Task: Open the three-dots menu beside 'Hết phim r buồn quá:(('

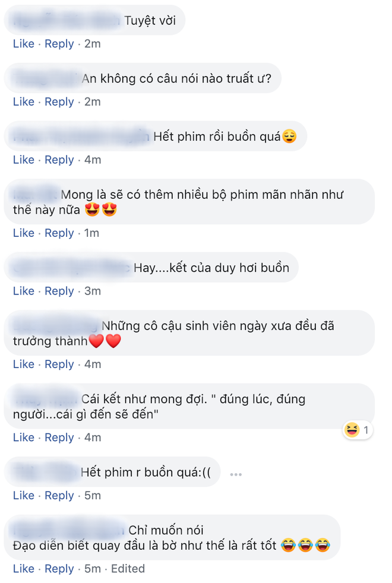Action: tap(236, 474)
